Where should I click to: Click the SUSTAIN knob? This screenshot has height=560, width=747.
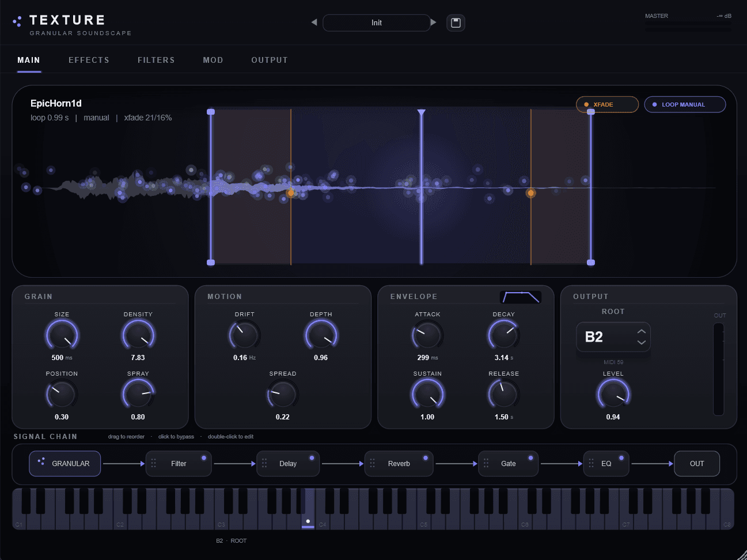(x=427, y=394)
